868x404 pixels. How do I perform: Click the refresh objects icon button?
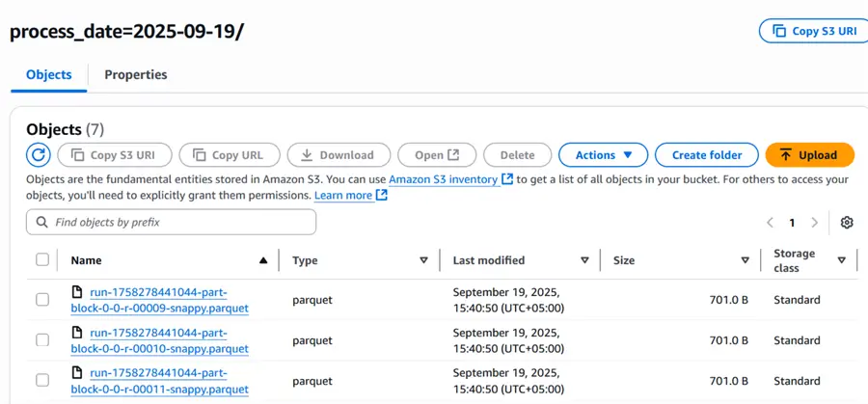[39, 155]
